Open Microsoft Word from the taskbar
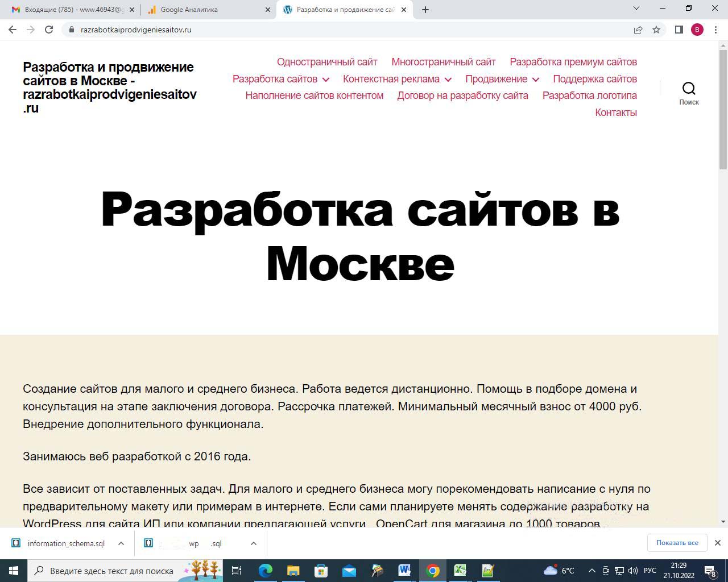 click(404, 570)
